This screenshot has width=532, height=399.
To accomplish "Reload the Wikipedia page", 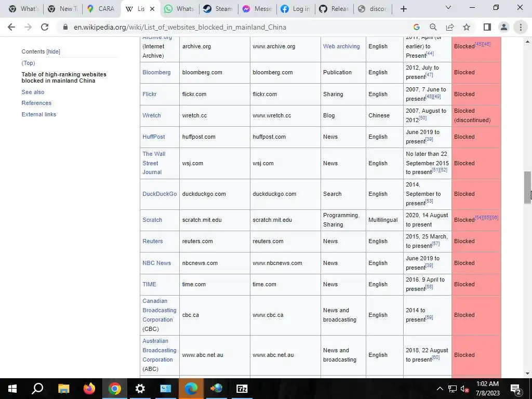I will point(45,27).
